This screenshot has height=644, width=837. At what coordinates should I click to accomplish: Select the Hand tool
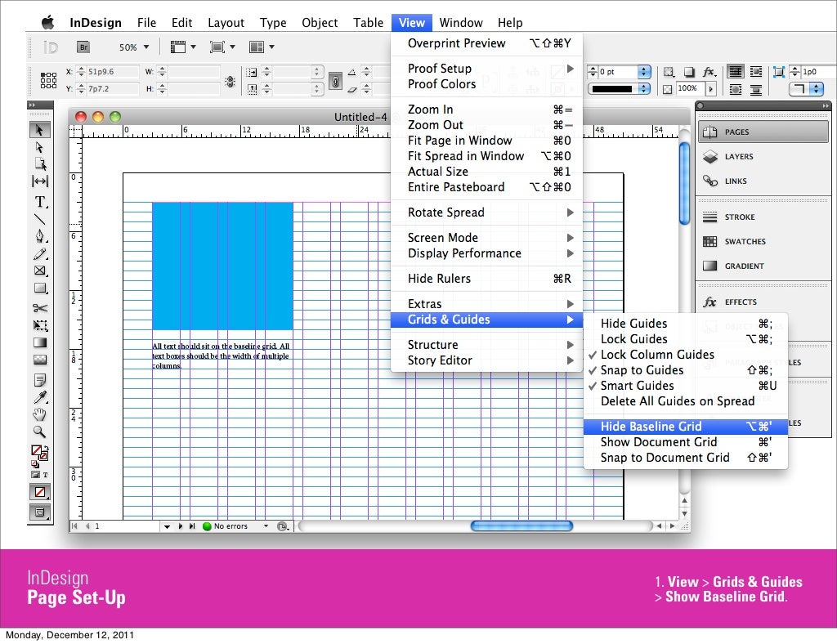coord(39,414)
